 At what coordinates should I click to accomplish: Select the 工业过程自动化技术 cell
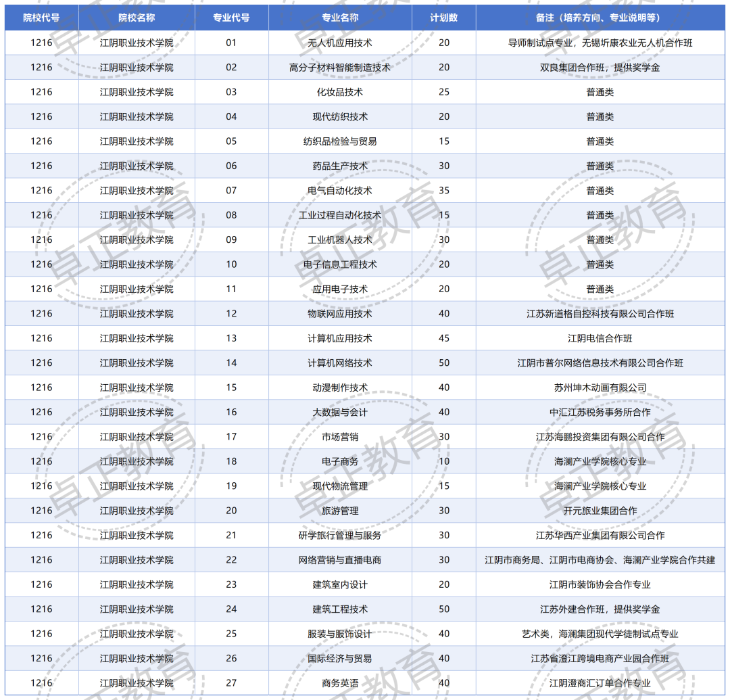pos(340,215)
